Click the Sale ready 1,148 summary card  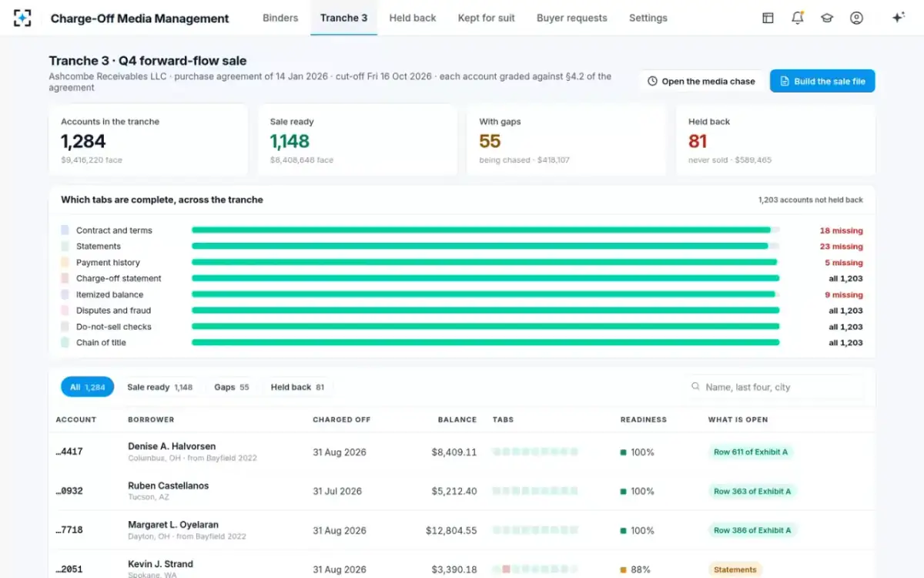pos(357,141)
